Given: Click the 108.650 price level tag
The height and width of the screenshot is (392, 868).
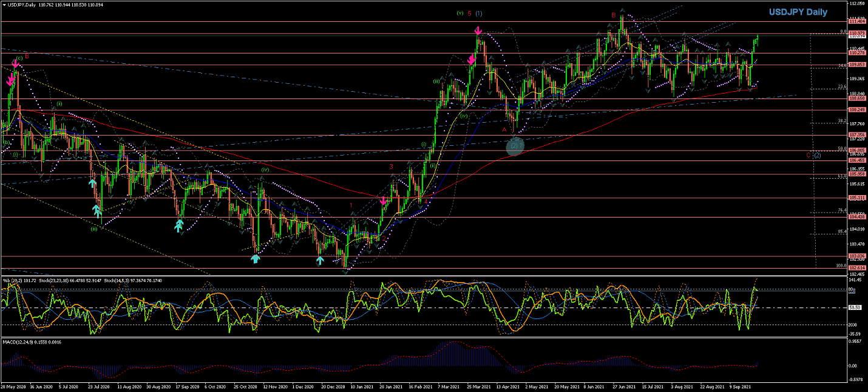Looking at the screenshot, I should click(x=856, y=98).
